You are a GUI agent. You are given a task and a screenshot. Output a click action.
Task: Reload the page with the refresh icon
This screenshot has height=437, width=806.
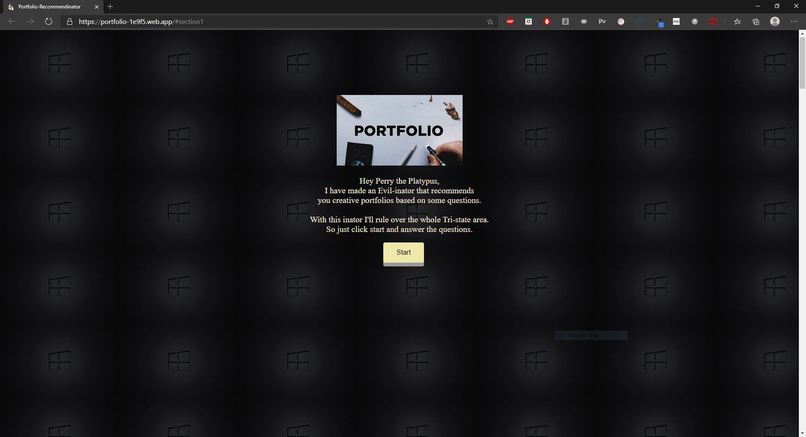pyautogui.click(x=48, y=22)
